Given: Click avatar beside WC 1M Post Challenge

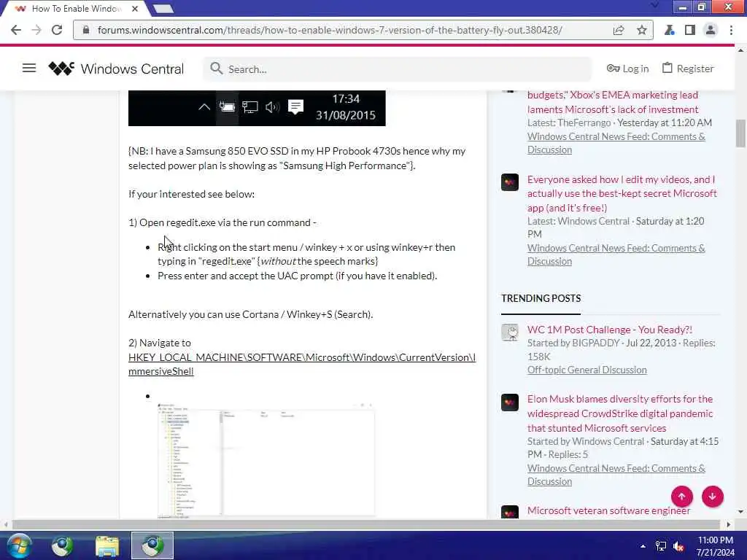Looking at the screenshot, I should point(510,332).
